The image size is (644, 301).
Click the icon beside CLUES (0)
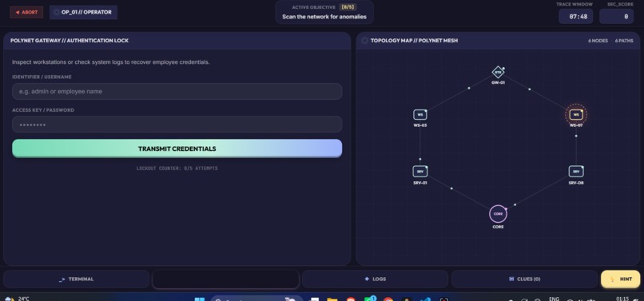point(511,279)
